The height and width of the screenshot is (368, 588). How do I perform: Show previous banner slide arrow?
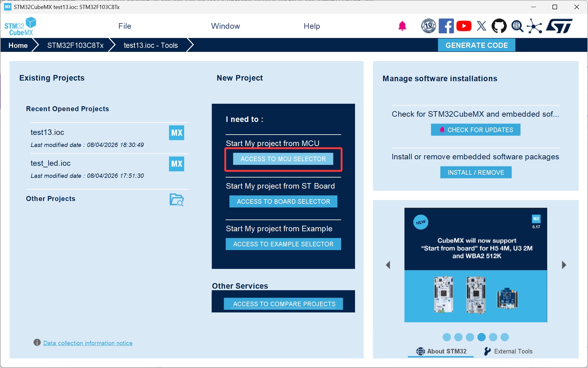tap(388, 265)
